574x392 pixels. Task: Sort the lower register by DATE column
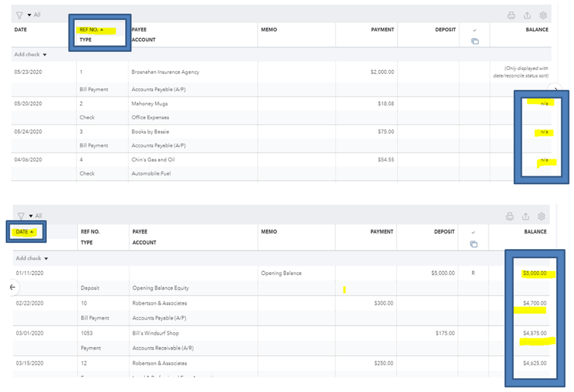tap(25, 232)
